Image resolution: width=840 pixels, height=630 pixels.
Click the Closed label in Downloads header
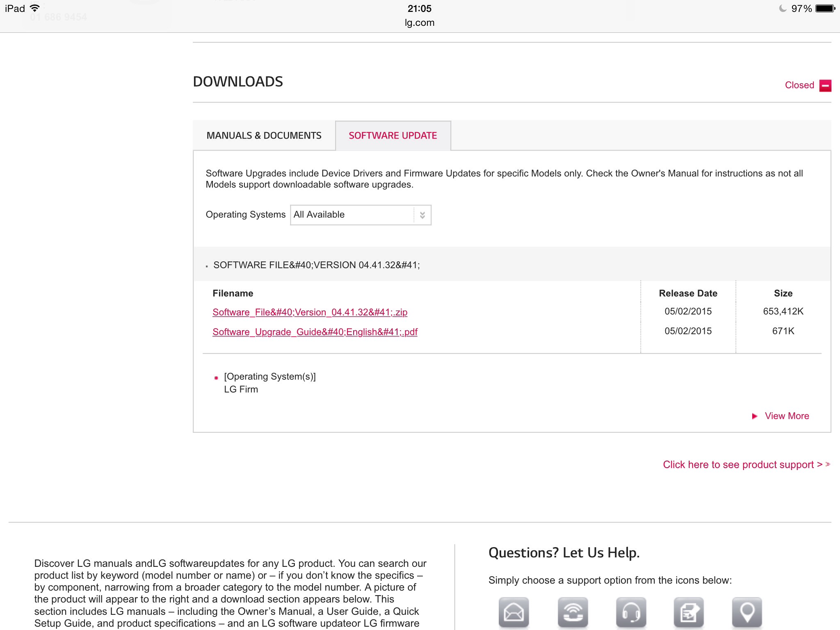(799, 85)
